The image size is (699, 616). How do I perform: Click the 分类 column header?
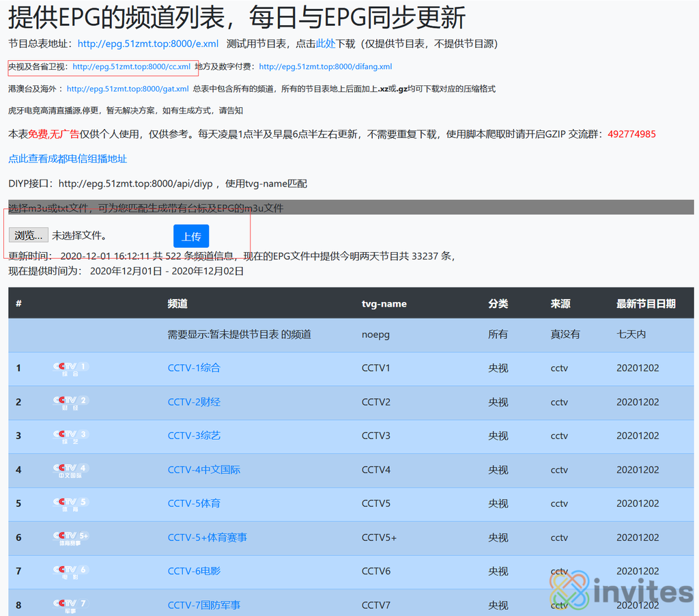498,304
